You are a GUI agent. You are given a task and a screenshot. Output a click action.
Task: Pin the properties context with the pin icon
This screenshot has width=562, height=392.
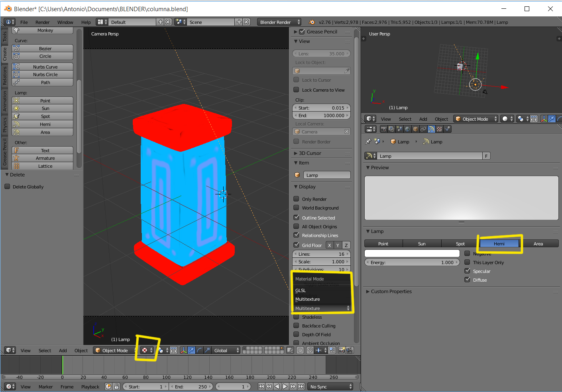[368, 141]
